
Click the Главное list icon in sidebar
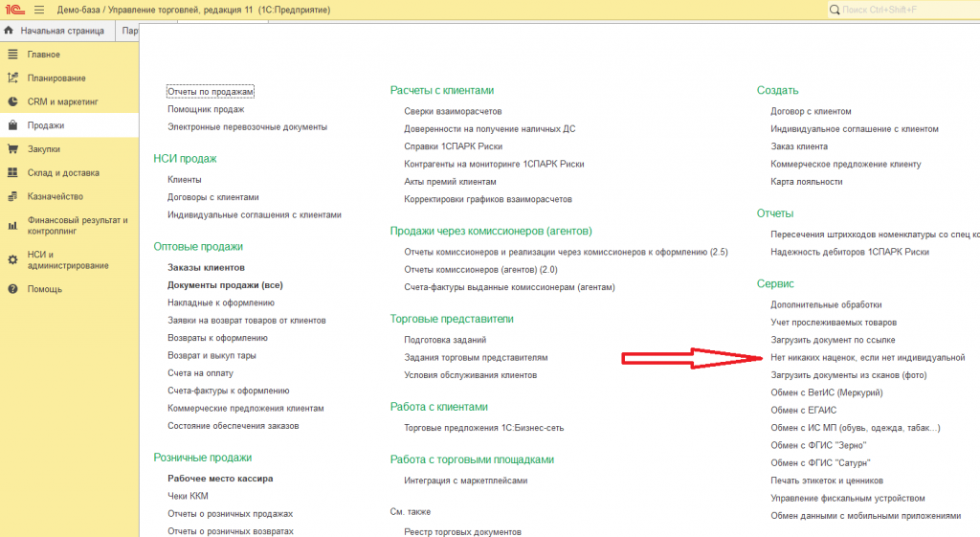click(12, 55)
